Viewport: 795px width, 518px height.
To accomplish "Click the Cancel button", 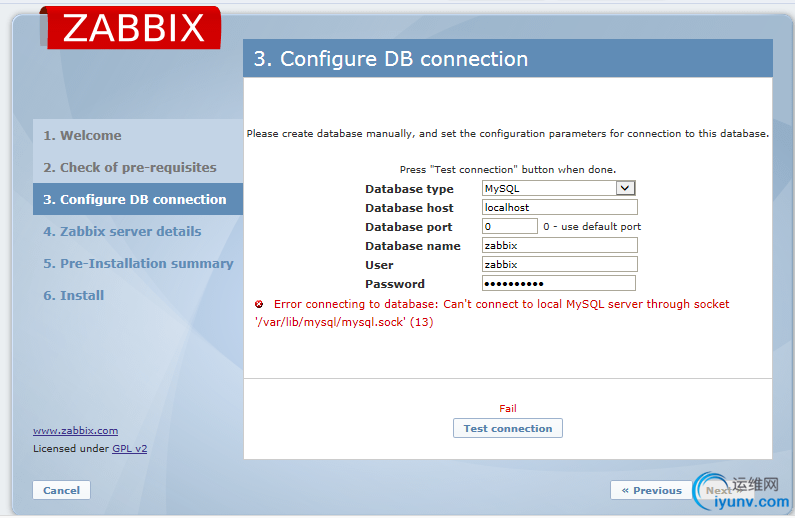I will 61,490.
